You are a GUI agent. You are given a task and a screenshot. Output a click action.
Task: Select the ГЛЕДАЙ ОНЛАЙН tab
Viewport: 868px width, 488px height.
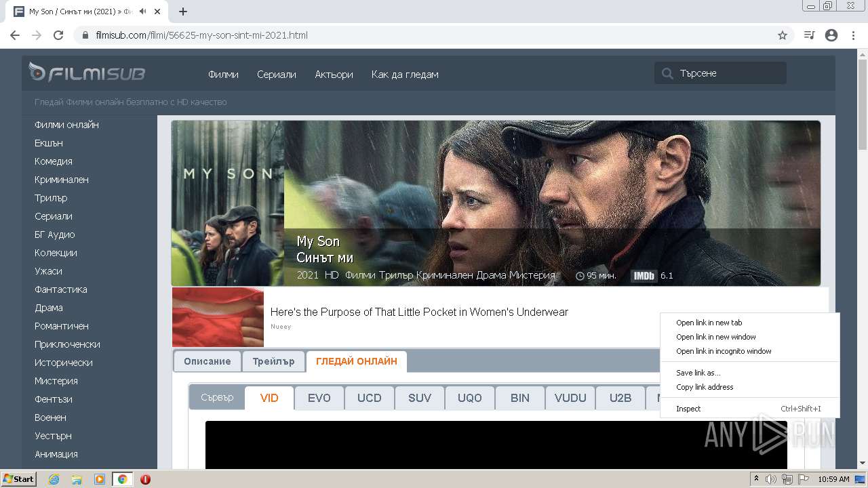(x=357, y=361)
